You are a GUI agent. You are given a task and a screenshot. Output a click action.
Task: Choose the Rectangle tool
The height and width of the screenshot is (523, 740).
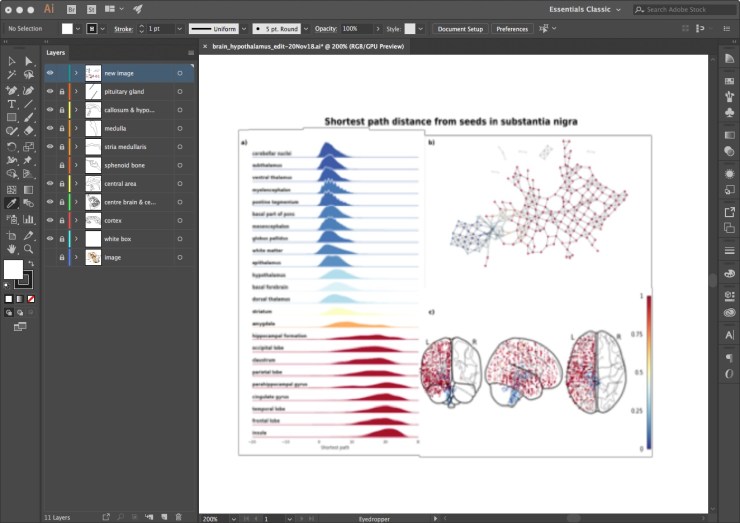[x=12, y=118]
